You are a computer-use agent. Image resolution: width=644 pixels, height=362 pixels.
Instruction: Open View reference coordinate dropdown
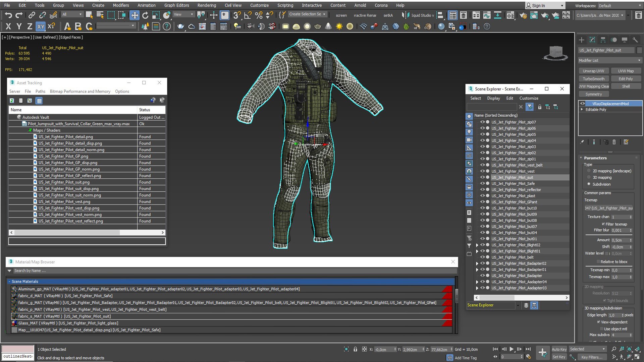pos(183,14)
